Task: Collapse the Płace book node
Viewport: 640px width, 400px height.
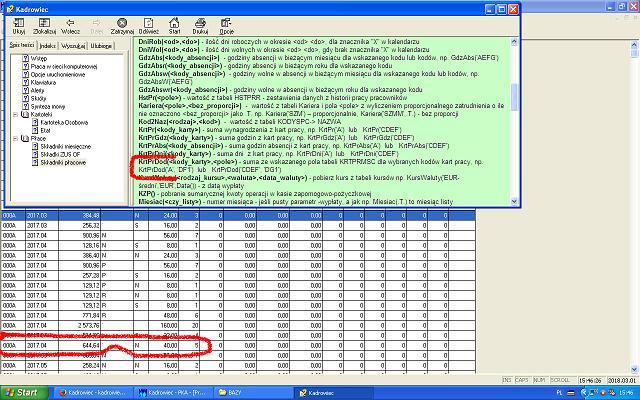Action: pyautogui.click(x=15, y=137)
